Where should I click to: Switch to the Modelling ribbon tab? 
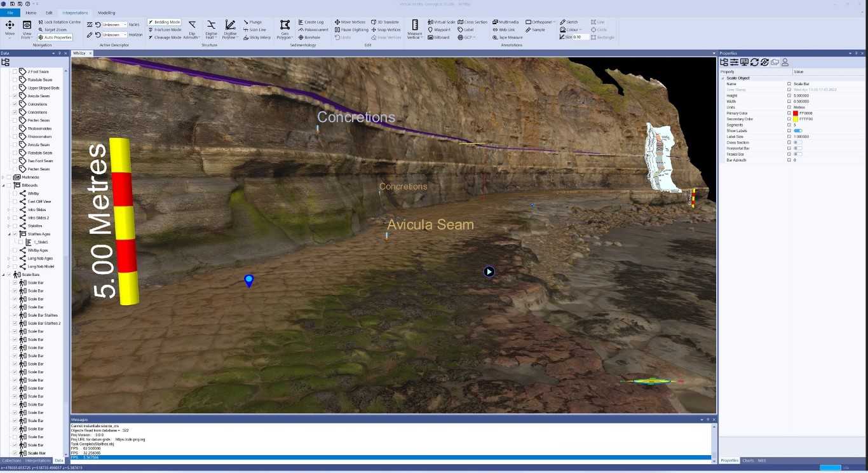pos(106,12)
